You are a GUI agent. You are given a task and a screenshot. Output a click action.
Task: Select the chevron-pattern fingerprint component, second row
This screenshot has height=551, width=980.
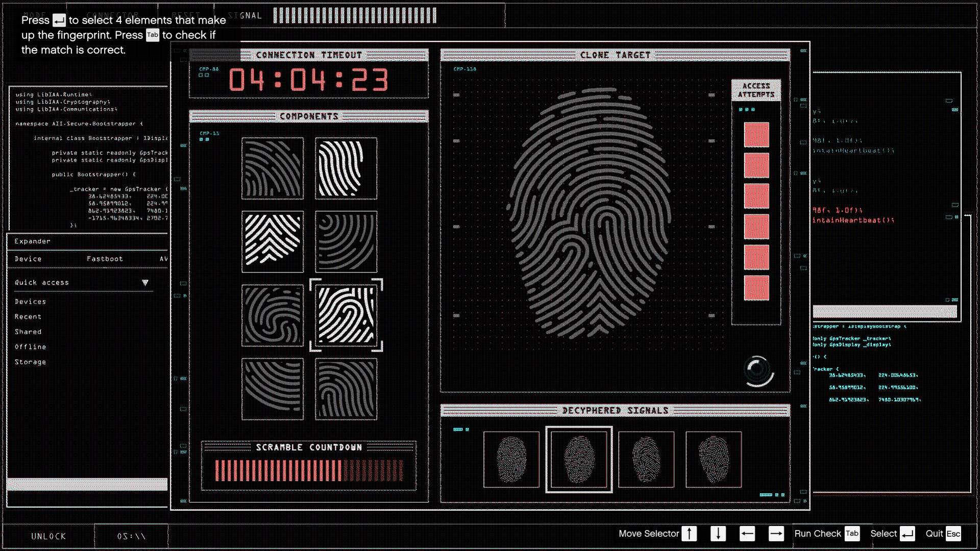273,242
